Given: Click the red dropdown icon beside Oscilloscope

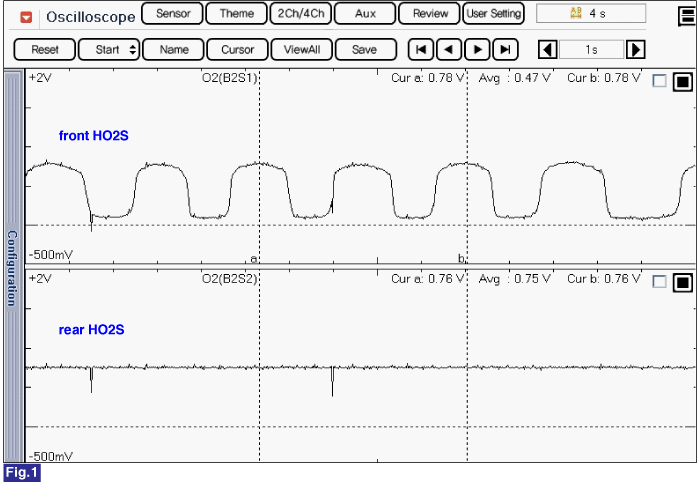Looking at the screenshot, I should [x=26, y=17].
